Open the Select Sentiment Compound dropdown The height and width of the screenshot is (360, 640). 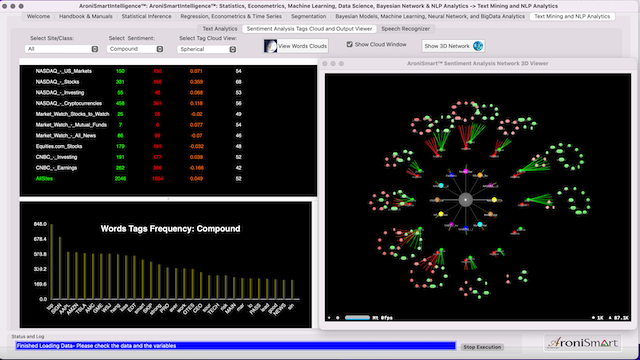pos(135,49)
